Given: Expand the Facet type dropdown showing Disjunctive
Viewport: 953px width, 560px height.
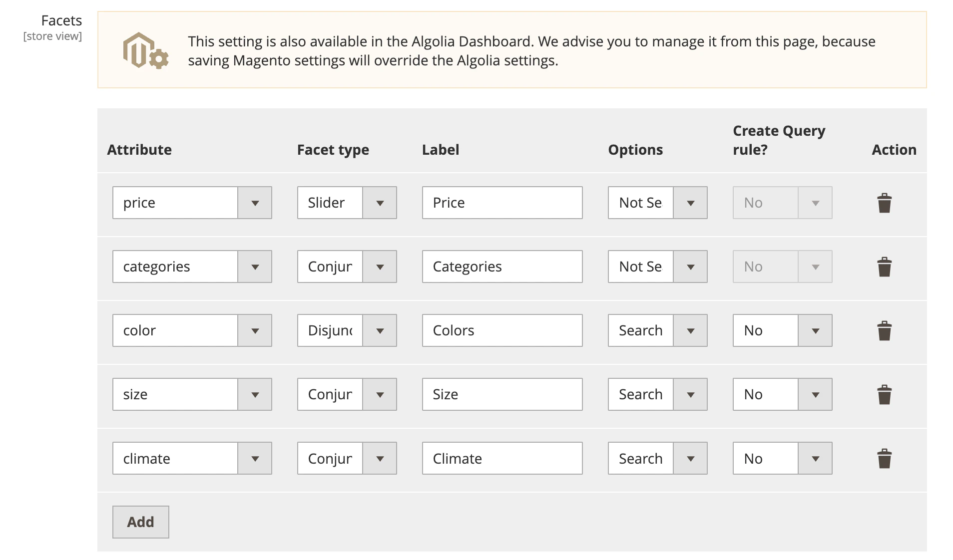Looking at the screenshot, I should (381, 330).
